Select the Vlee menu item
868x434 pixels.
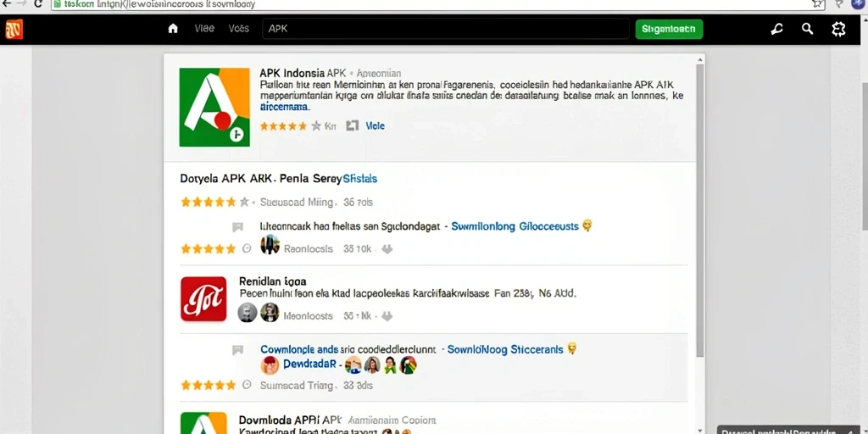click(x=204, y=28)
